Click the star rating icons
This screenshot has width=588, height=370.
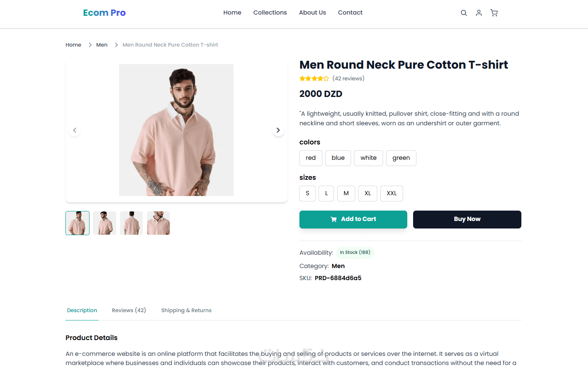coord(314,78)
